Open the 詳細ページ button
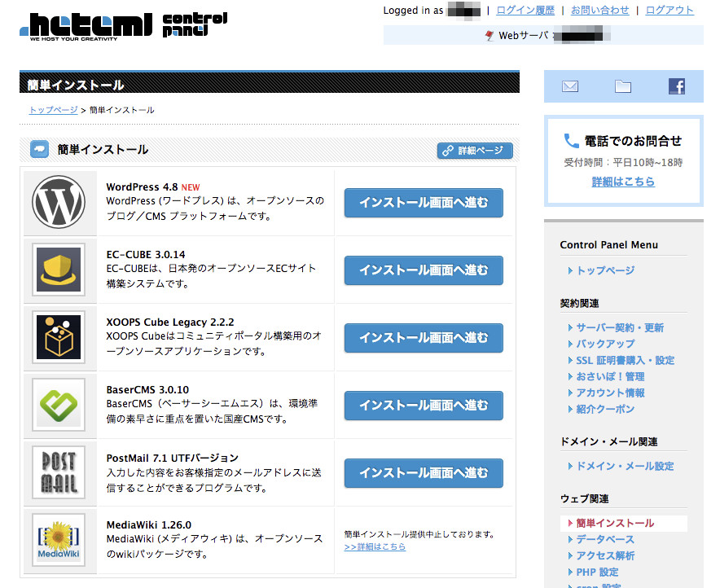This screenshot has width=720, height=588. [x=476, y=150]
